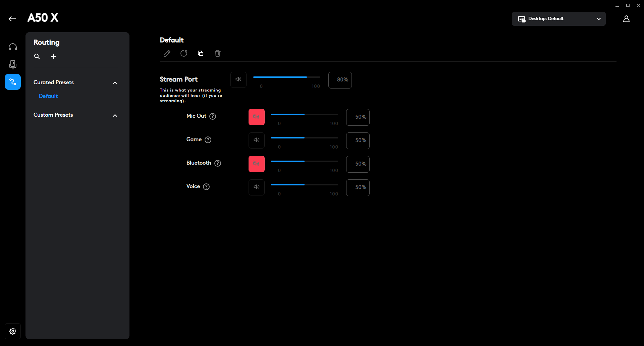Select the Default curated preset

tap(48, 96)
